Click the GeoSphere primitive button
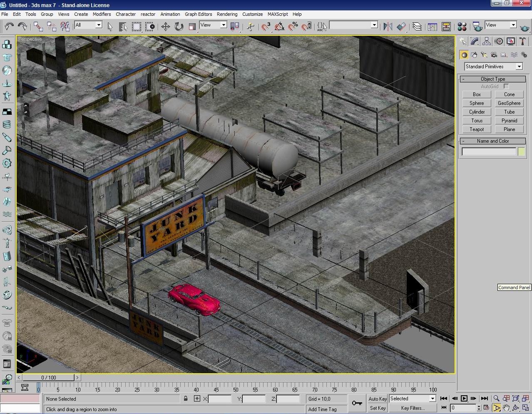The width and height of the screenshot is (532, 414). 509,103
